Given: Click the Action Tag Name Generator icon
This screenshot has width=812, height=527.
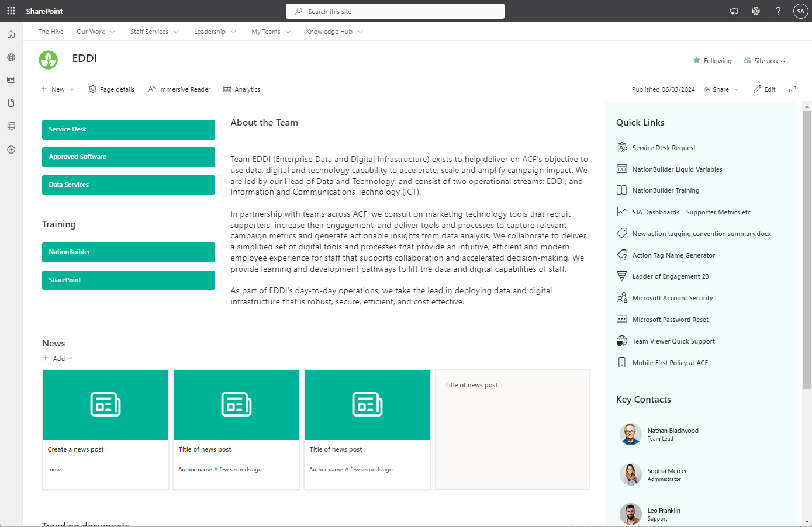Looking at the screenshot, I should [x=622, y=255].
